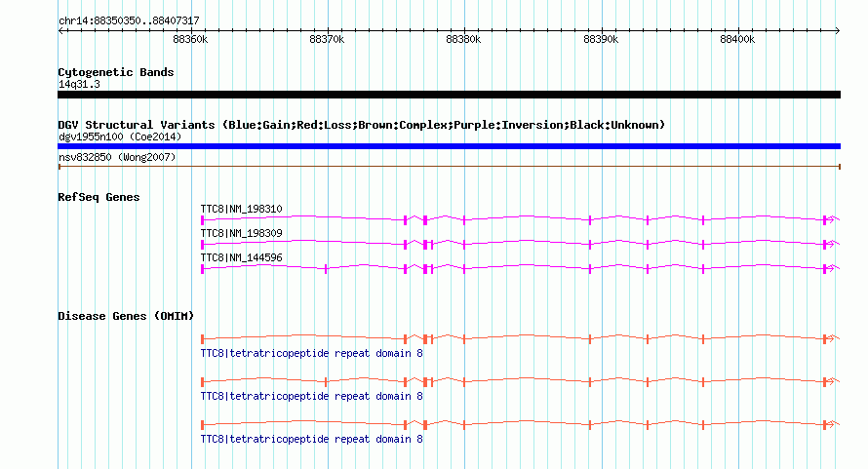868x469 pixels.
Task: Click the blue dgv1955n100 gain bar
Action: pyautogui.click(x=449, y=146)
